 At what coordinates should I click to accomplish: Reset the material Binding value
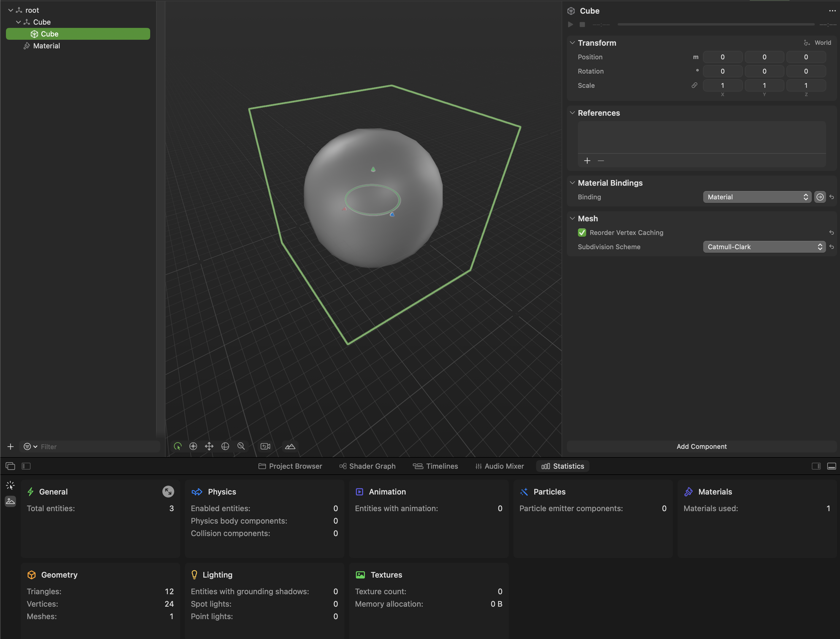pyautogui.click(x=832, y=197)
